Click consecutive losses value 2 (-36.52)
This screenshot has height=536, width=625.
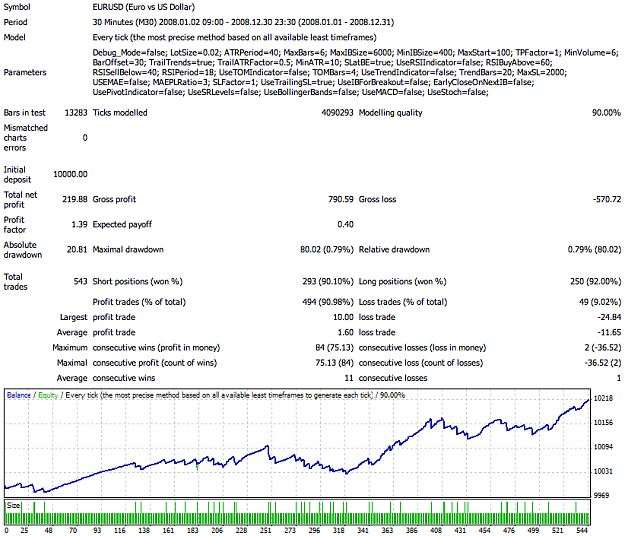coord(603,348)
